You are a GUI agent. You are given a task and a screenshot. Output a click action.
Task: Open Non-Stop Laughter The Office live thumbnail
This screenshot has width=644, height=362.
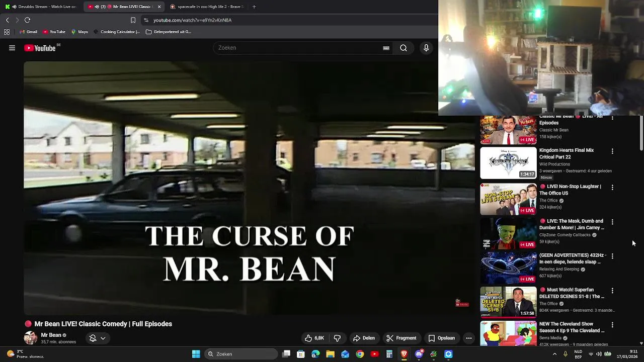508,199
